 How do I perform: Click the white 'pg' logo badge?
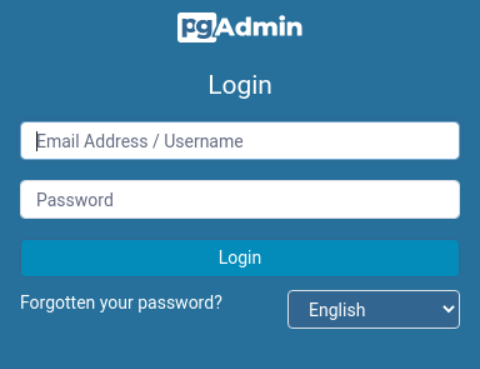click(x=197, y=27)
